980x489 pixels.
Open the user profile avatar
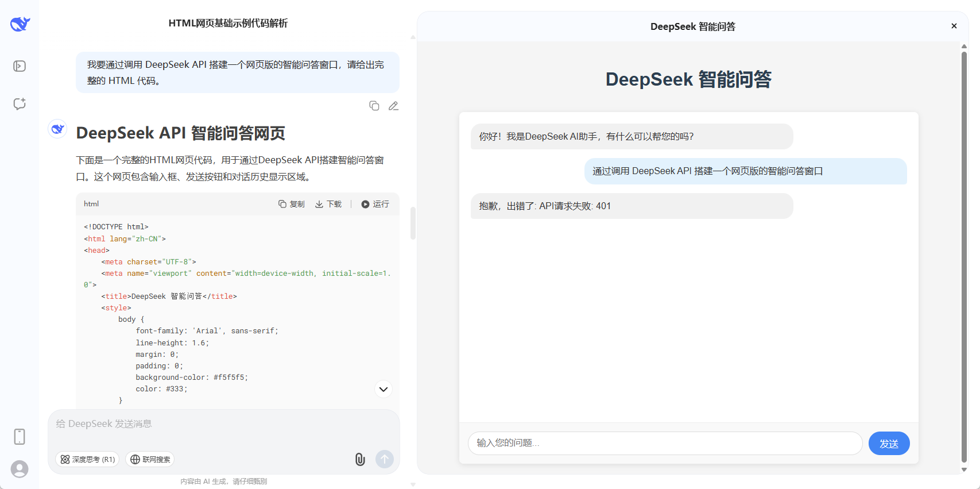[x=20, y=469]
